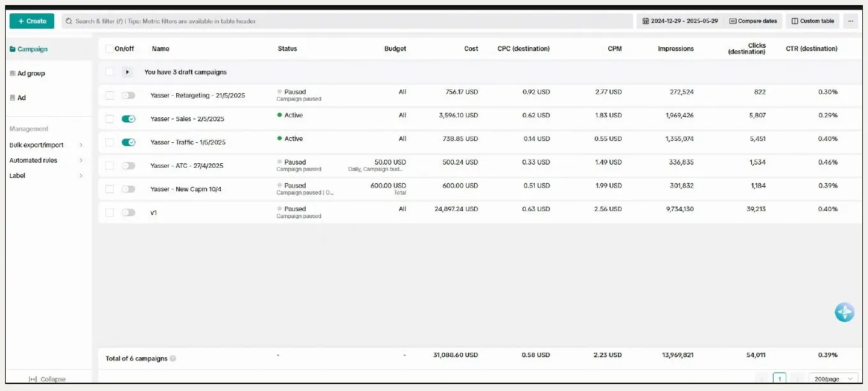Image resolution: width=868 pixels, height=391 pixels.
Task: Open the 200/page rows-per-page dropdown
Action: (x=833, y=379)
